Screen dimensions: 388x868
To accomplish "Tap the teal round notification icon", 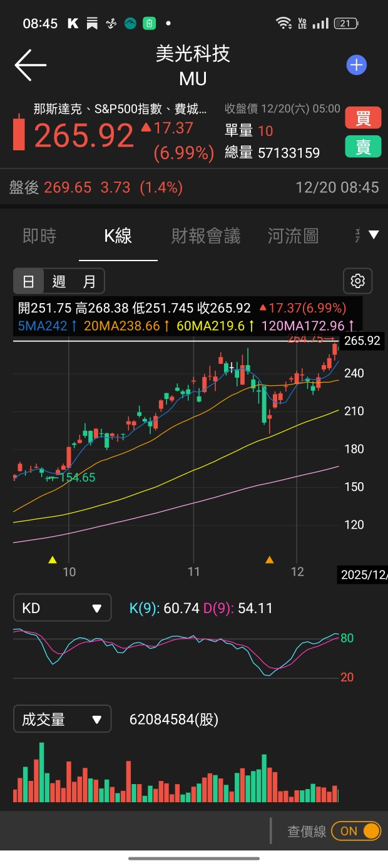I will pyautogui.click(x=130, y=23).
